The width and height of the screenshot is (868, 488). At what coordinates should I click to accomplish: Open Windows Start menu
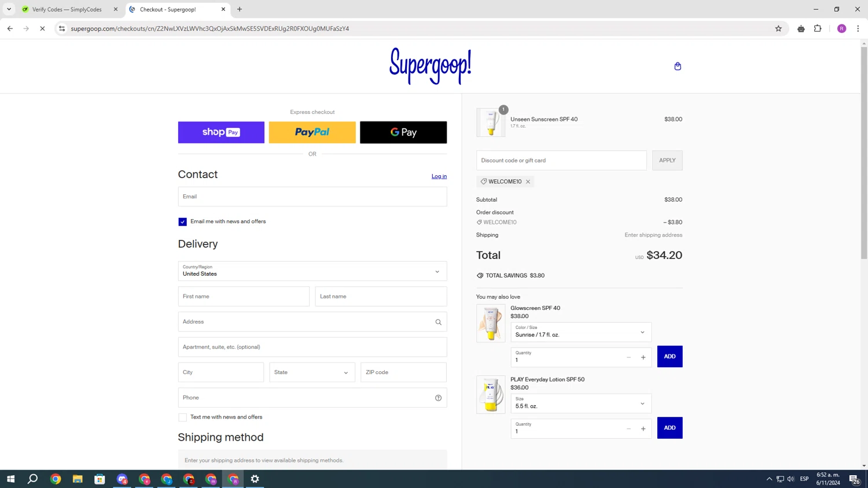pyautogui.click(x=10, y=479)
